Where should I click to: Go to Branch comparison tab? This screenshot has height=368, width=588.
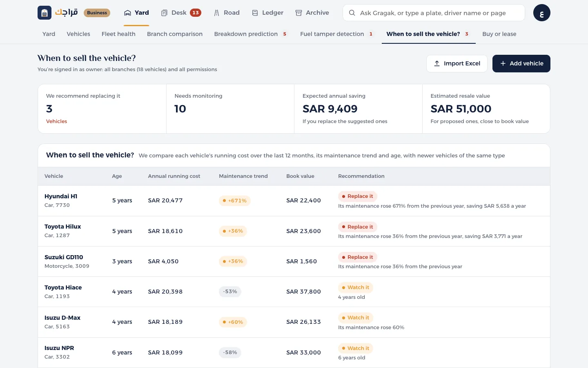coord(175,34)
